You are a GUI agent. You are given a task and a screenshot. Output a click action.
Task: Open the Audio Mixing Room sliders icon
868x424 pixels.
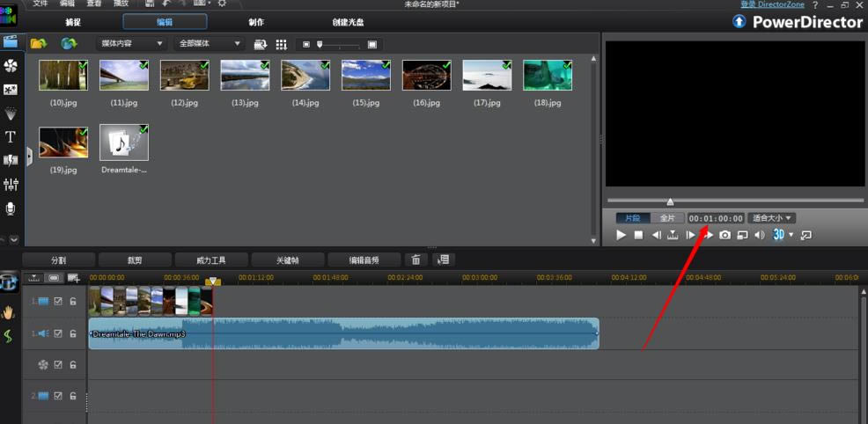pyautogui.click(x=11, y=184)
